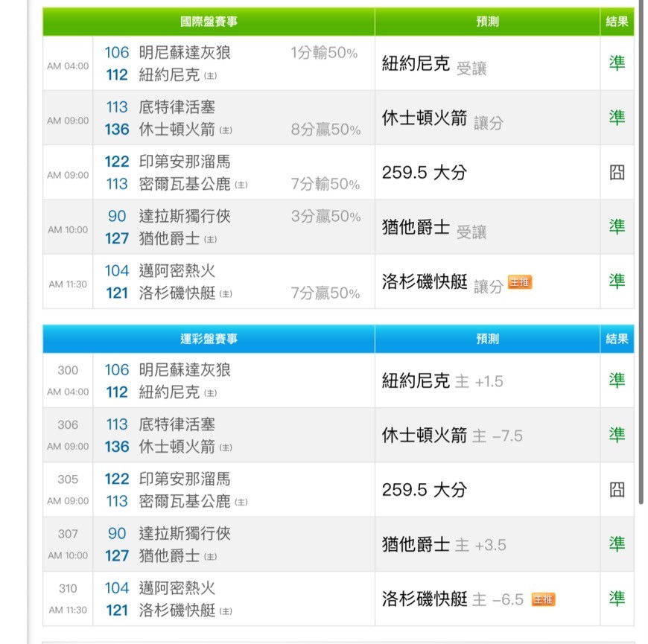648x644 pixels.
Task: Open the 洛杉磯快艇 主 -6.5 prediction
Action: [453, 599]
